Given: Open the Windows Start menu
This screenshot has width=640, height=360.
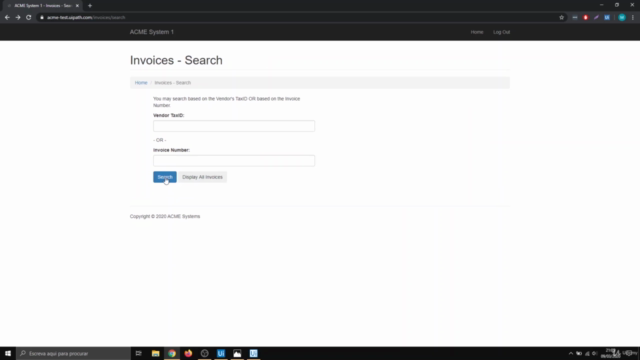Looking at the screenshot, I should point(8,353).
